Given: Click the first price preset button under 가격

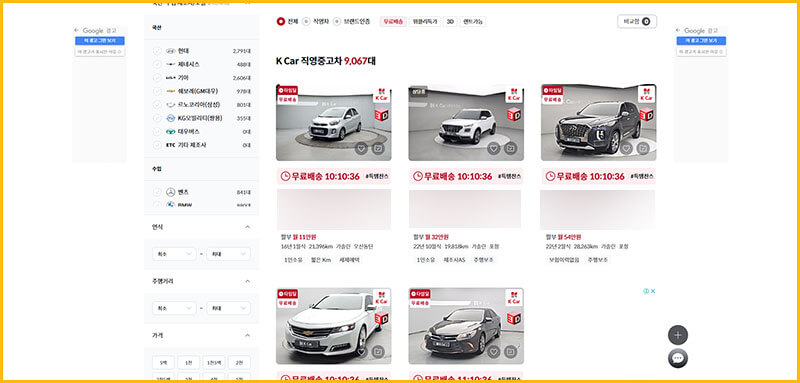Looking at the screenshot, I should coord(163,363).
